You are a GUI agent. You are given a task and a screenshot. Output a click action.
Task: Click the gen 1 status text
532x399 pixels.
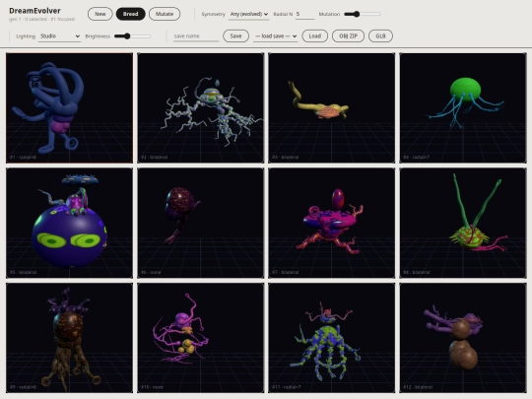41,19
